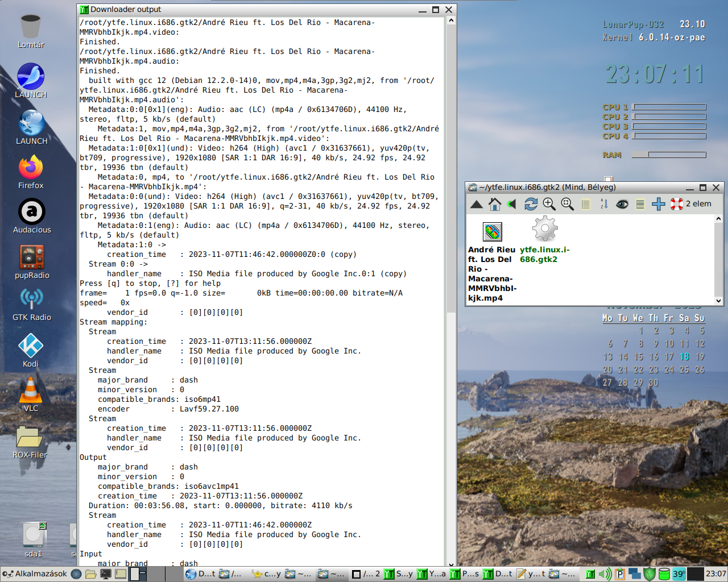Open bookmarks arrow in ROX-Filer toolbar
Viewport: 728px width, 582px height.
(x=512, y=204)
